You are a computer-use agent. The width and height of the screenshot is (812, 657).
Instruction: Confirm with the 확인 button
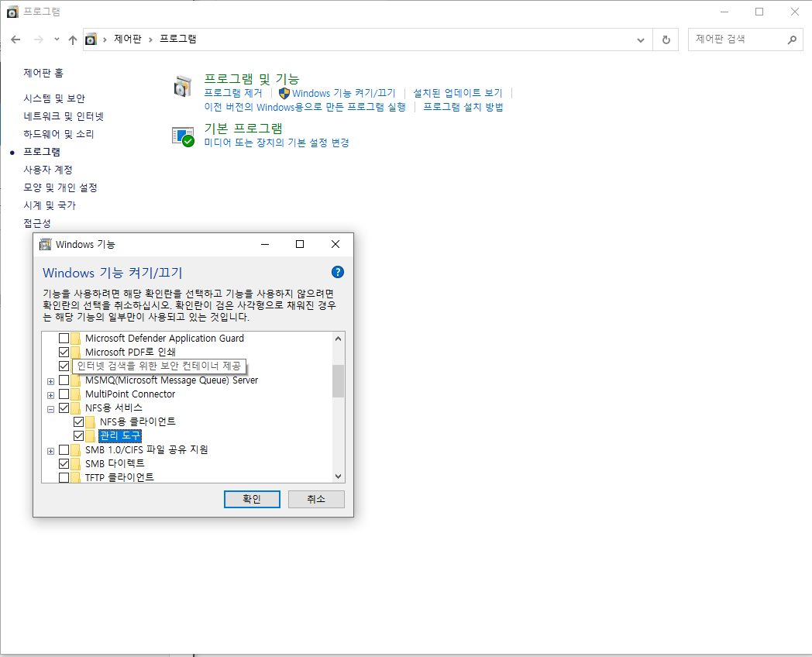pos(252,499)
